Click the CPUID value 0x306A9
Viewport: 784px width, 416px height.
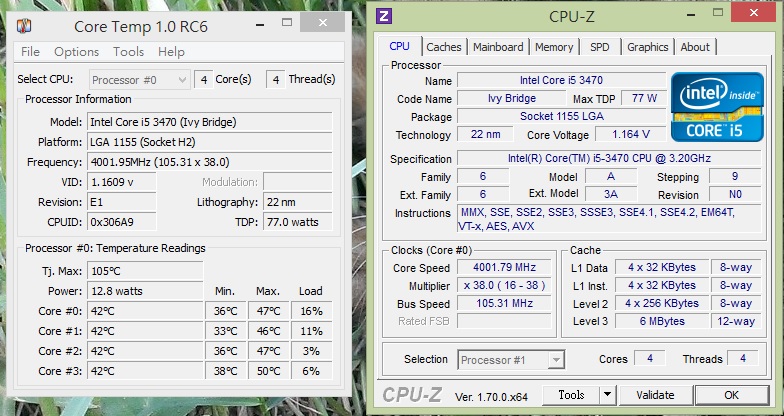point(122,222)
